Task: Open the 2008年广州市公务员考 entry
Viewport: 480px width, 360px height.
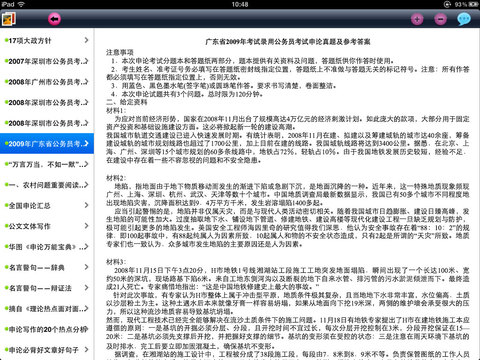Action: pos(47,82)
